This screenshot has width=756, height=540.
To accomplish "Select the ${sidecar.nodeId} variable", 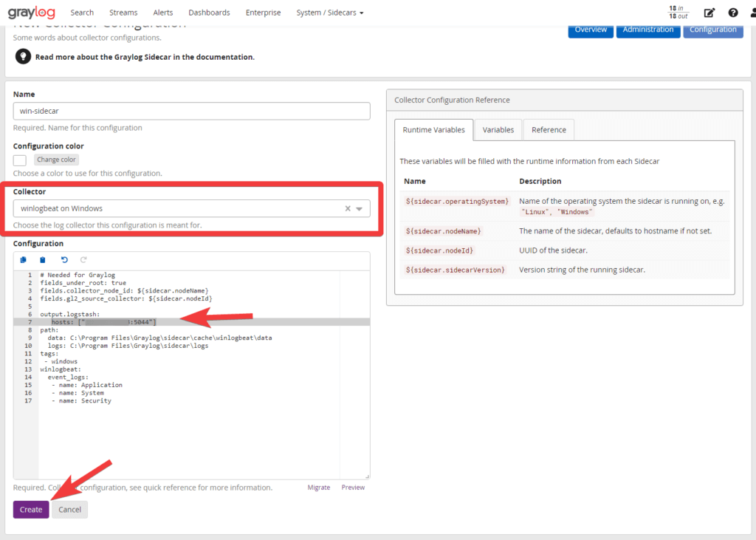I will 439,250.
